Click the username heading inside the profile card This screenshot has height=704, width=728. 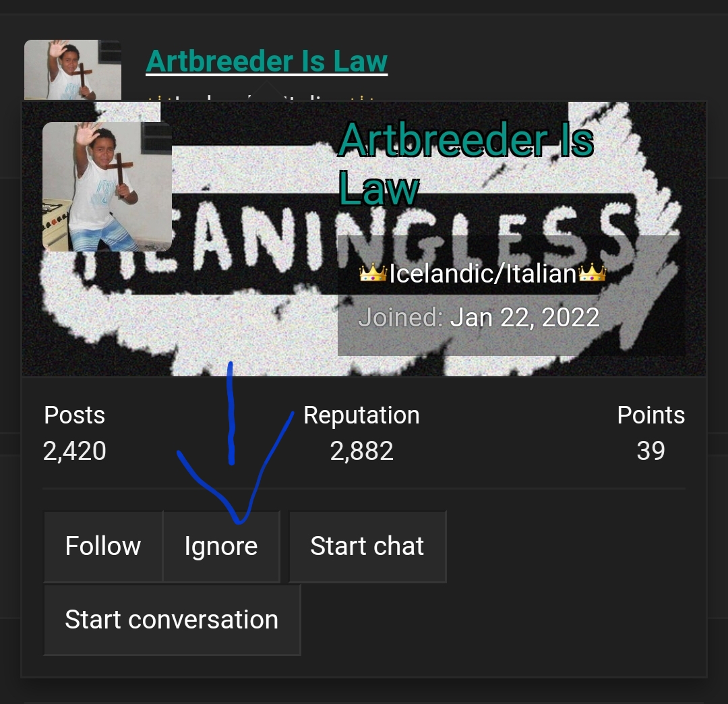tap(466, 163)
